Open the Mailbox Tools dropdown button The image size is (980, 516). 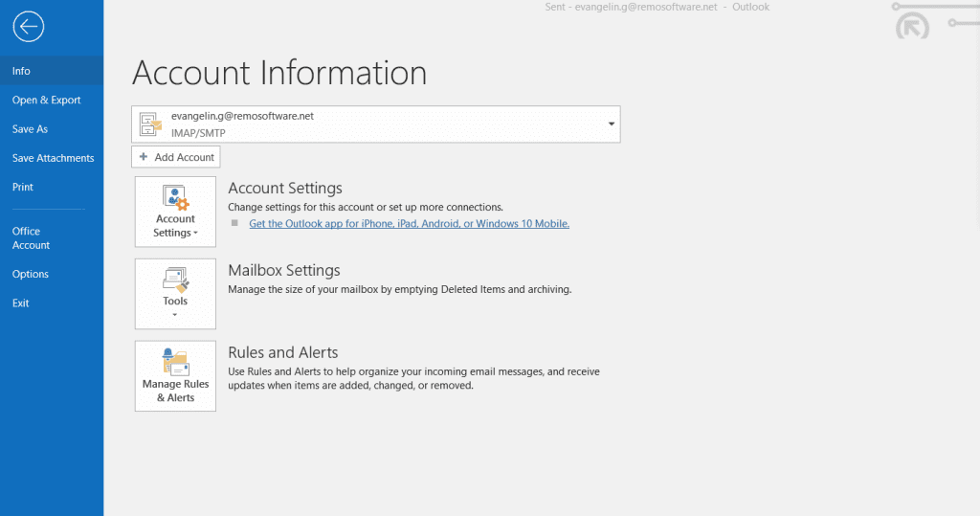coord(176,294)
